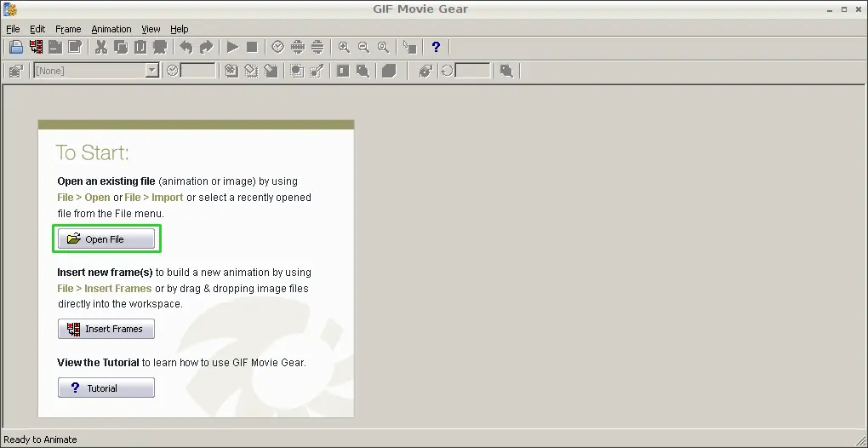Click the Insert Frames button

pos(106,329)
